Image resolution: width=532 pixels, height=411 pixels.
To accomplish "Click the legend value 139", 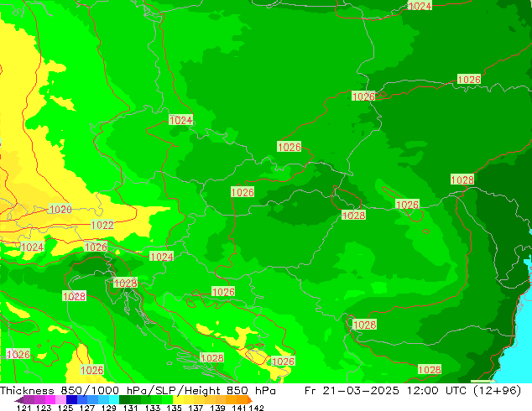I will pos(217,408).
